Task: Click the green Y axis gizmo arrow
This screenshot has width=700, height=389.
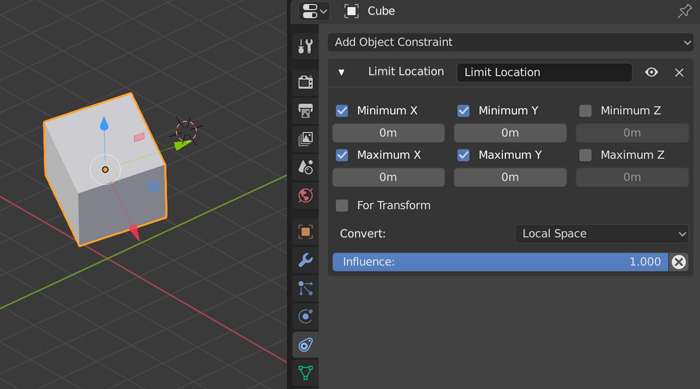Action: (x=182, y=145)
